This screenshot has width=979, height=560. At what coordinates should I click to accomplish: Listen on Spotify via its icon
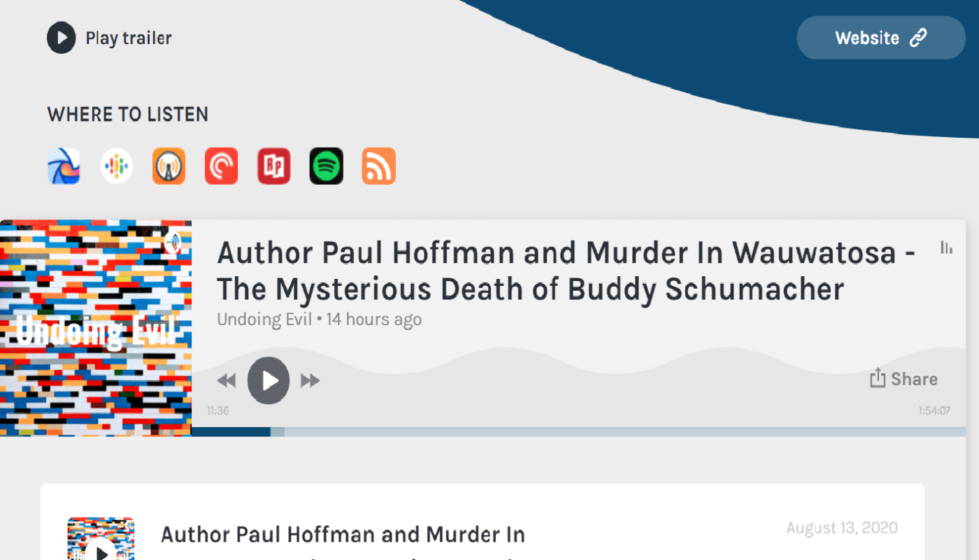(326, 166)
